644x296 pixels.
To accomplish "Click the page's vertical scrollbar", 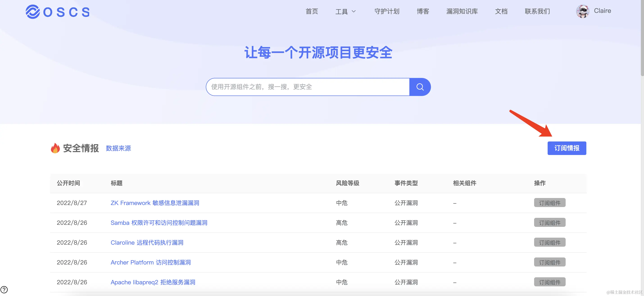I will coord(642,37).
